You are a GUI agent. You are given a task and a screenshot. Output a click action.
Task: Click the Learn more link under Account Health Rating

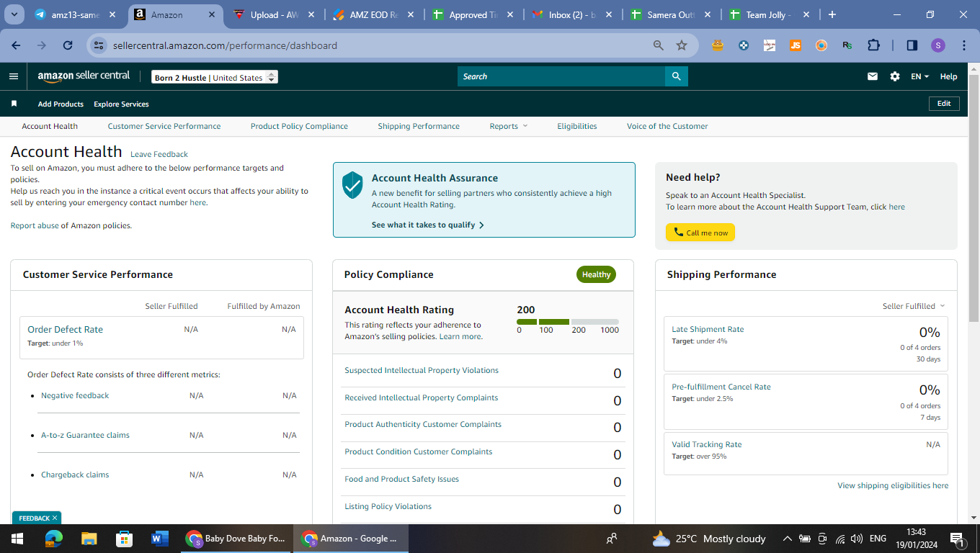click(461, 336)
